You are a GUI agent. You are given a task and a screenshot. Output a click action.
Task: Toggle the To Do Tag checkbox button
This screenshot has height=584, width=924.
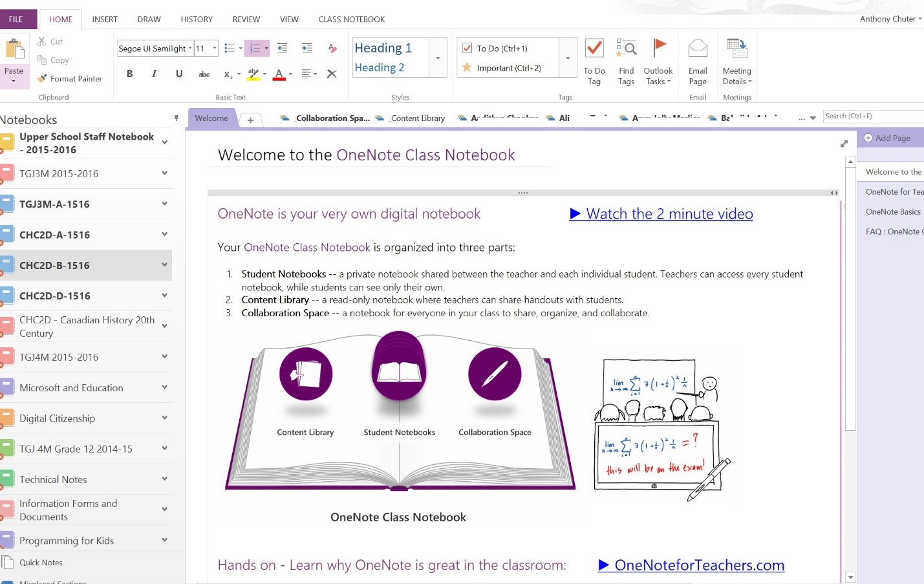pos(594,49)
